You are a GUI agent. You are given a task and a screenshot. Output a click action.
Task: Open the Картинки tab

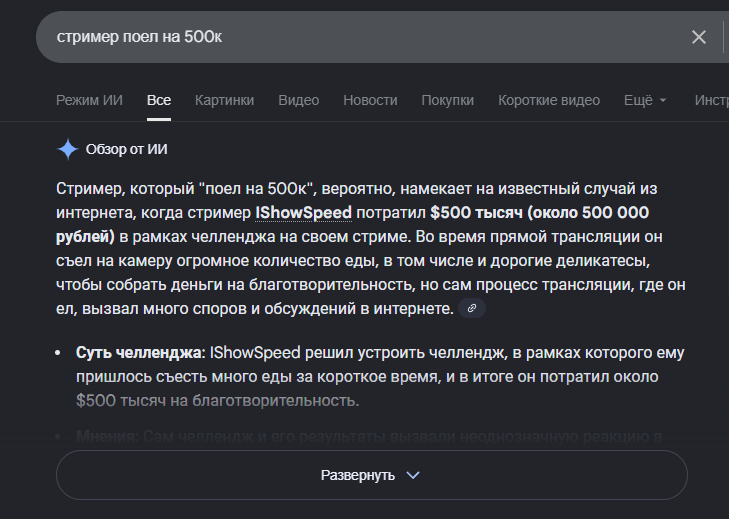224,100
